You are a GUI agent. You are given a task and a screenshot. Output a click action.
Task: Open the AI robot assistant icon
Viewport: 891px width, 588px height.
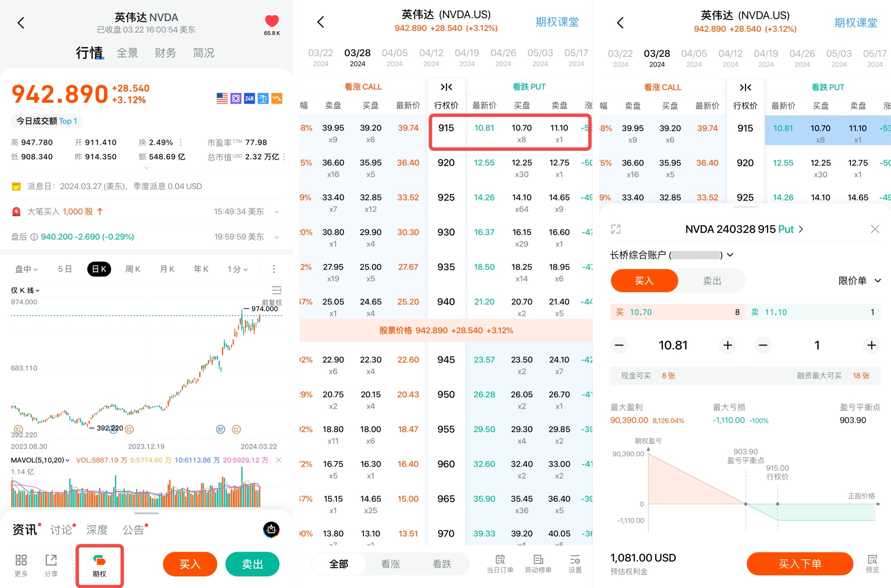pyautogui.click(x=271, y=530)
